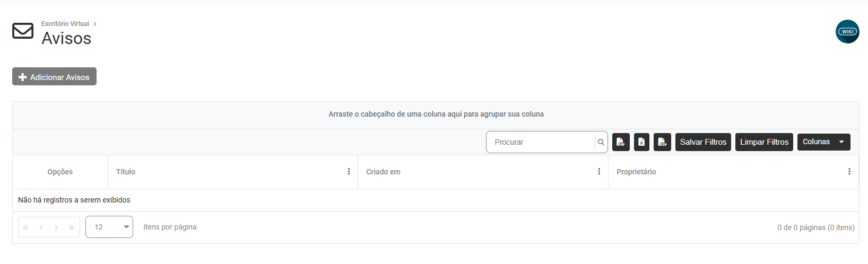868x264 pixels.
Task: Export the grid to PDF
Action: tap(621, 142)
